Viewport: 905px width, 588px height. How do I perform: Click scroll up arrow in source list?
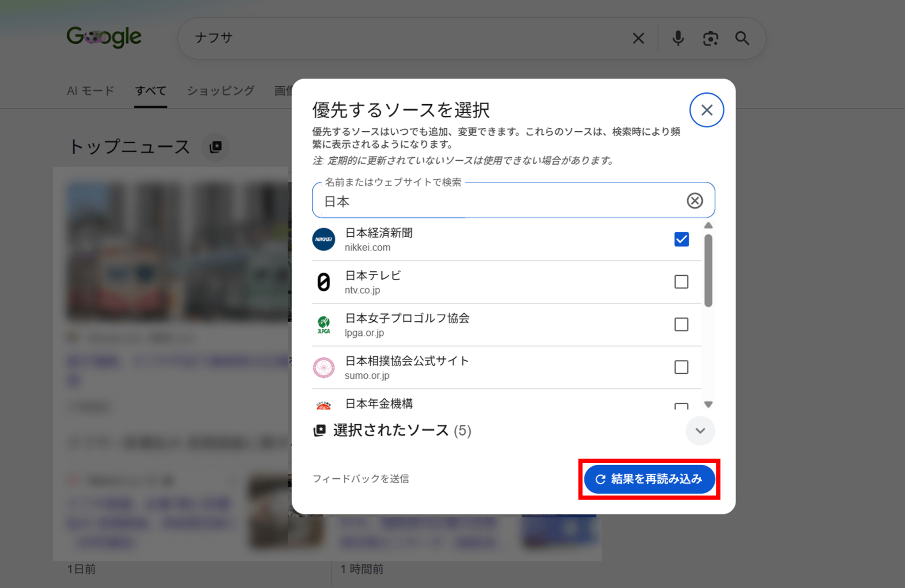[708, 225]
